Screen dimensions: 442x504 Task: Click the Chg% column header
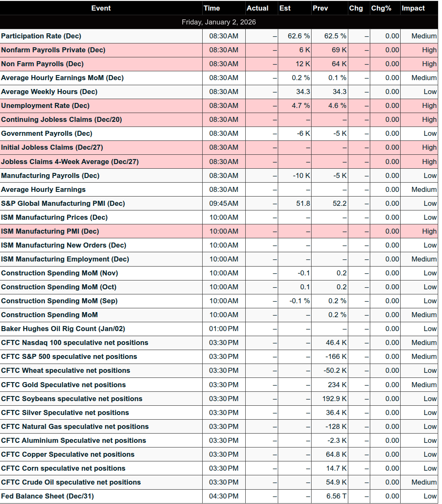coord(381,8)
